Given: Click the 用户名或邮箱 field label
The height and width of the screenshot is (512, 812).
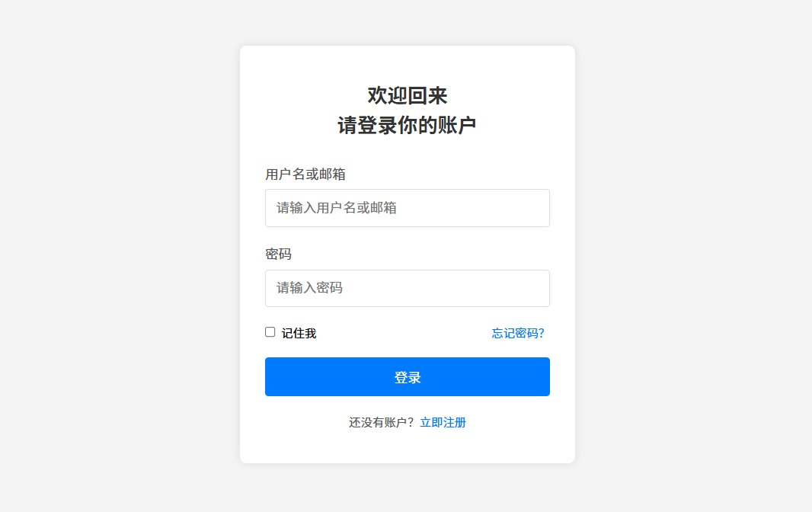Looking at the screenshot, I should (x=305, y=174).
